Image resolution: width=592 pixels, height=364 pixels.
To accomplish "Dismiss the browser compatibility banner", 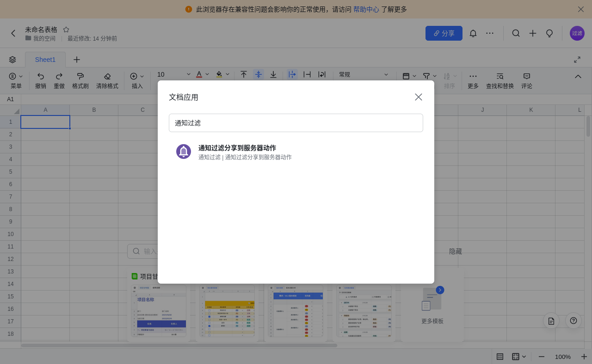I will click(581, 9).
